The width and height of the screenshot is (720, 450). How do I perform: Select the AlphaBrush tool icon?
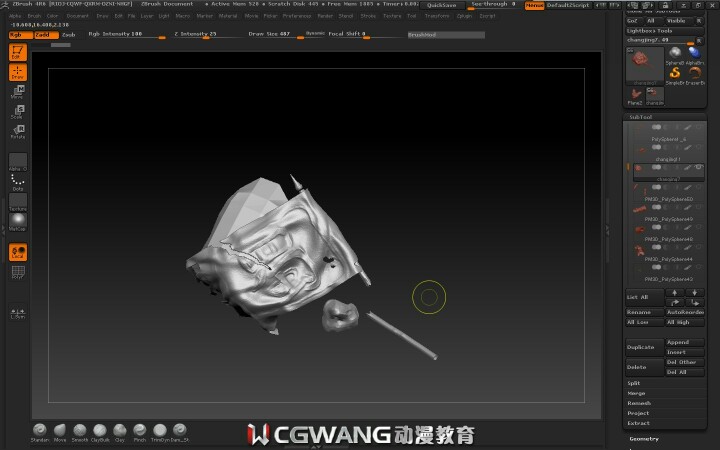[695, 56]
